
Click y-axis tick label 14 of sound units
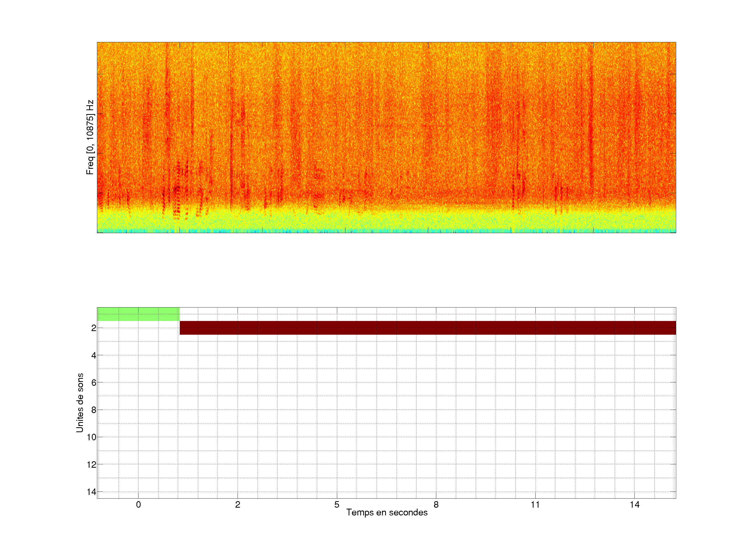click(x=92, y=492)
